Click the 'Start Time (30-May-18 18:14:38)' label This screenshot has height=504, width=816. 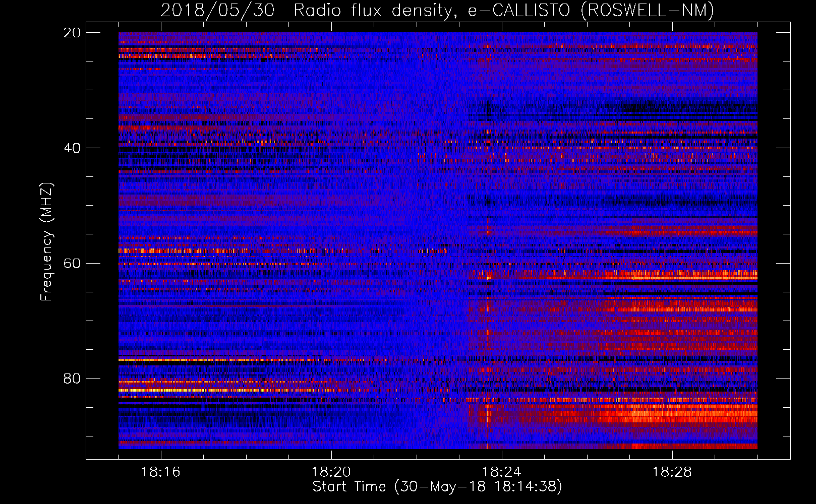click(x=437, y=487)
